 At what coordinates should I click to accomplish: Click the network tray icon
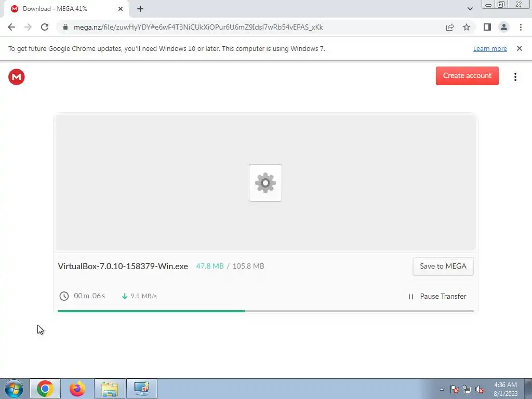coord(467,390)
